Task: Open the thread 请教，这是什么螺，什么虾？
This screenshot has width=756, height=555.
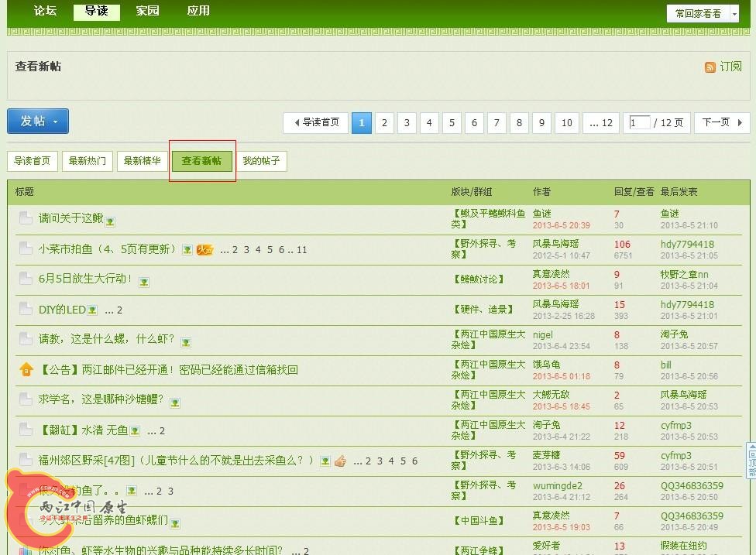Action: click(x=107, y=340)
